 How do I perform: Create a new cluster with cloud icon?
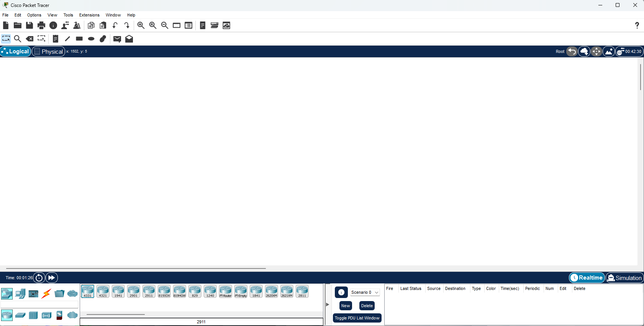click(584, 51)
